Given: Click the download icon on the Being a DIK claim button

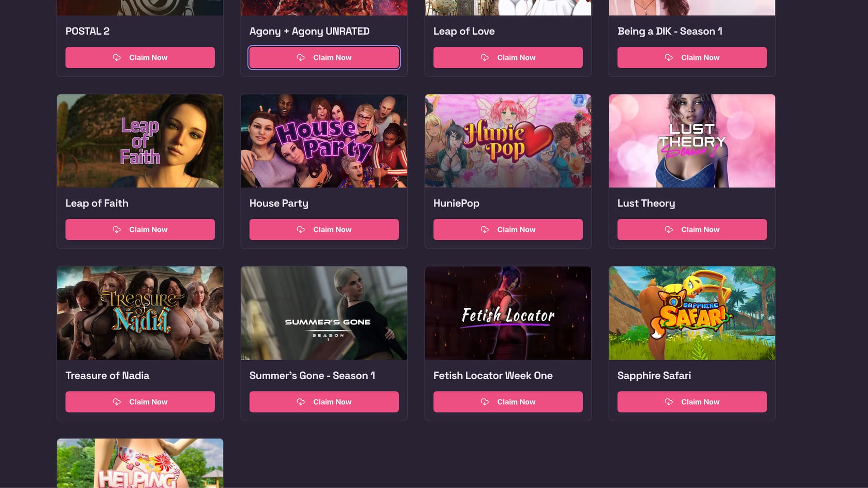Looking at the screenshot, I should coord(669,57).
